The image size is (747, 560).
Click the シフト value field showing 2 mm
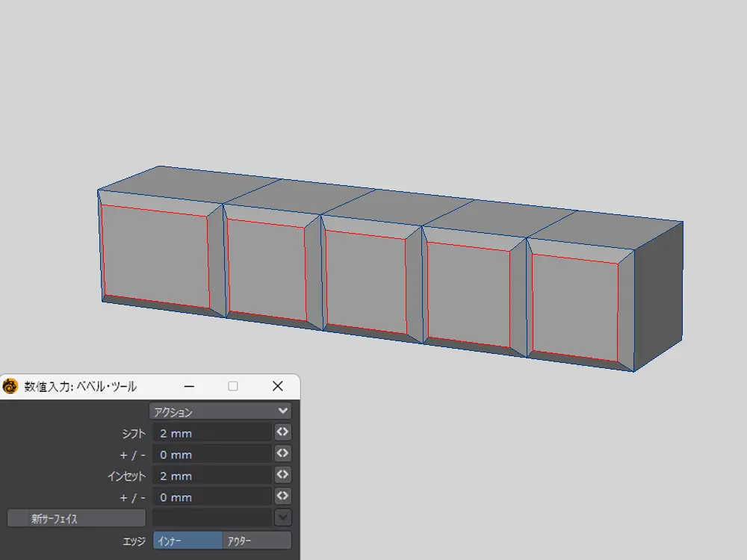pyautogui.click(x=212, y=433)
